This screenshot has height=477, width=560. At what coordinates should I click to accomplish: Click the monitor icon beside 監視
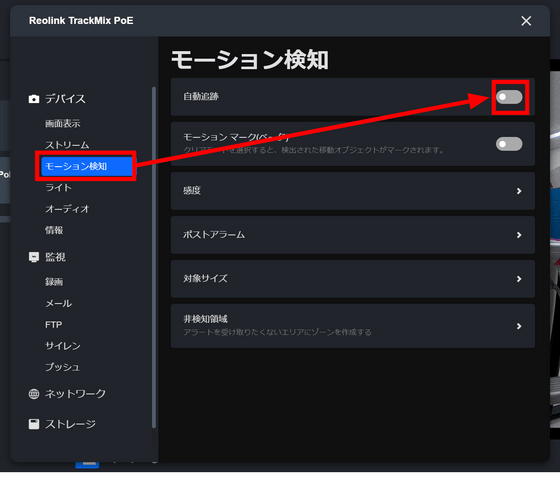(x=34, y=257)
